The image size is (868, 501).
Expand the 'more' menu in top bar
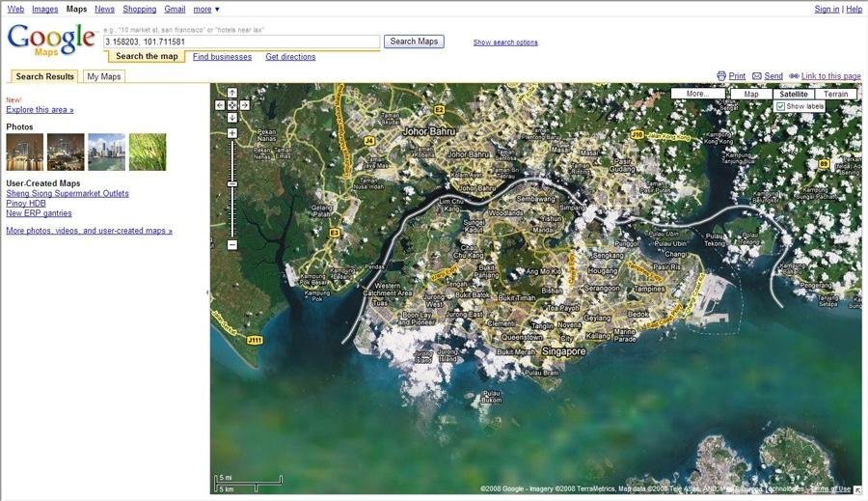(x=206, y=9)
